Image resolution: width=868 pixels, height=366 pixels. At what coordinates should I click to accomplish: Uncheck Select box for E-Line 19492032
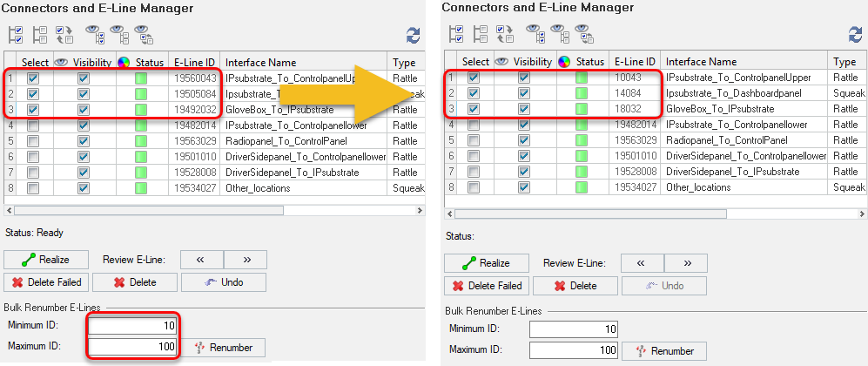click(33, 110)
